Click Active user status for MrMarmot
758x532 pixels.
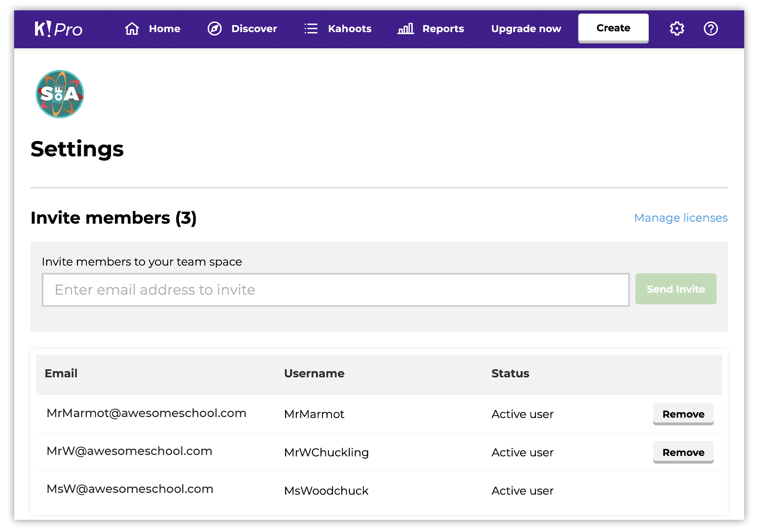(522, 414)
